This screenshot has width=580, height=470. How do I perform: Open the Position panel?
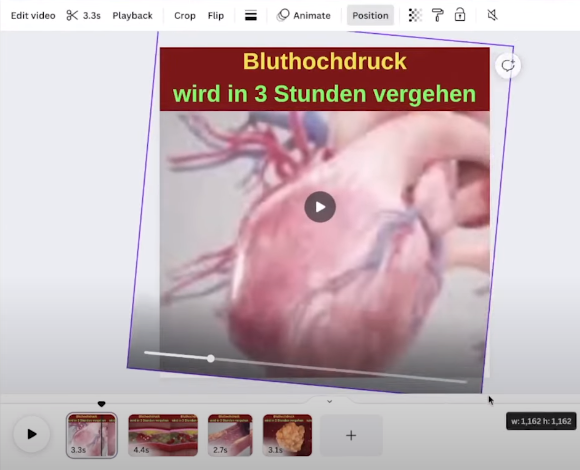coord(370,16)
